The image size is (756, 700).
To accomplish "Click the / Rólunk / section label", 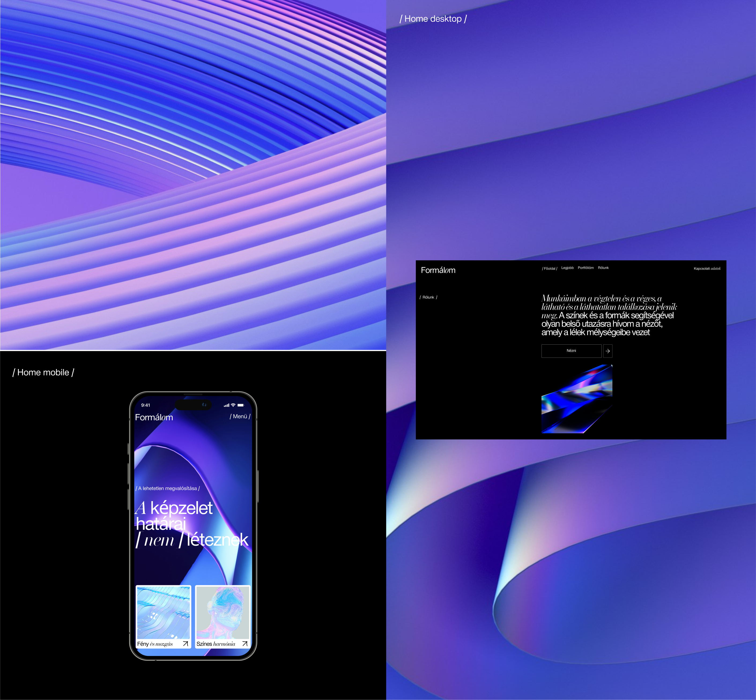I will point(428,297).
